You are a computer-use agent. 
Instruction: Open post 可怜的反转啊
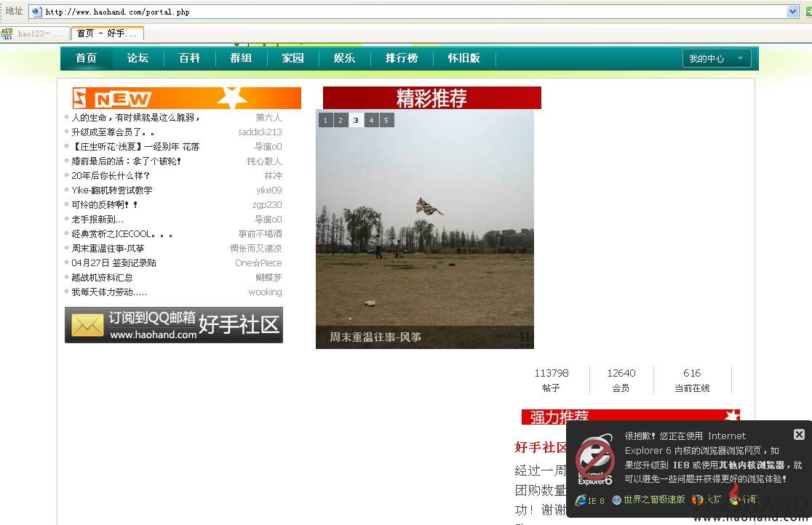coord(105,204)
